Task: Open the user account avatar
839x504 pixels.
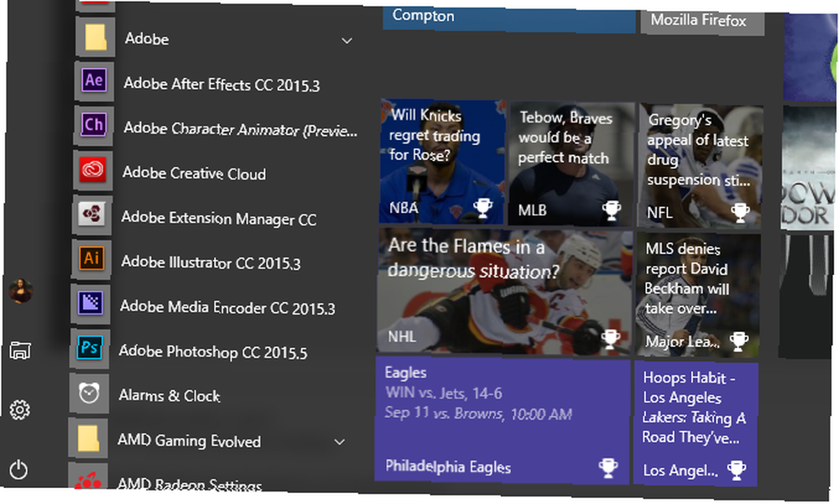Action: point(22,291)
